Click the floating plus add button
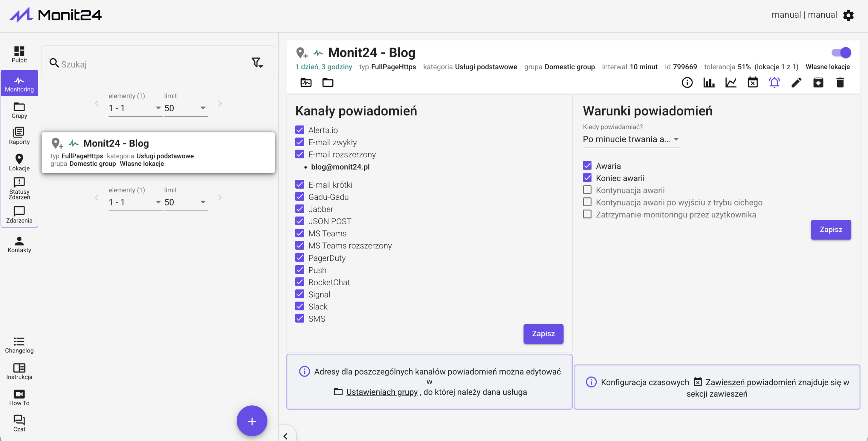Image resolution: width=868 pixels, height=441 pixels. pos(252,421)
